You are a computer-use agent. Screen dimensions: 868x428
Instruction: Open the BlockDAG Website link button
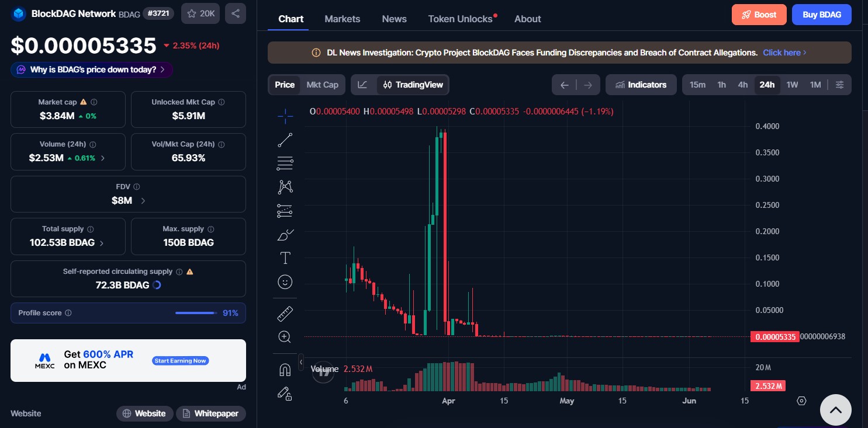coord(144,413)
